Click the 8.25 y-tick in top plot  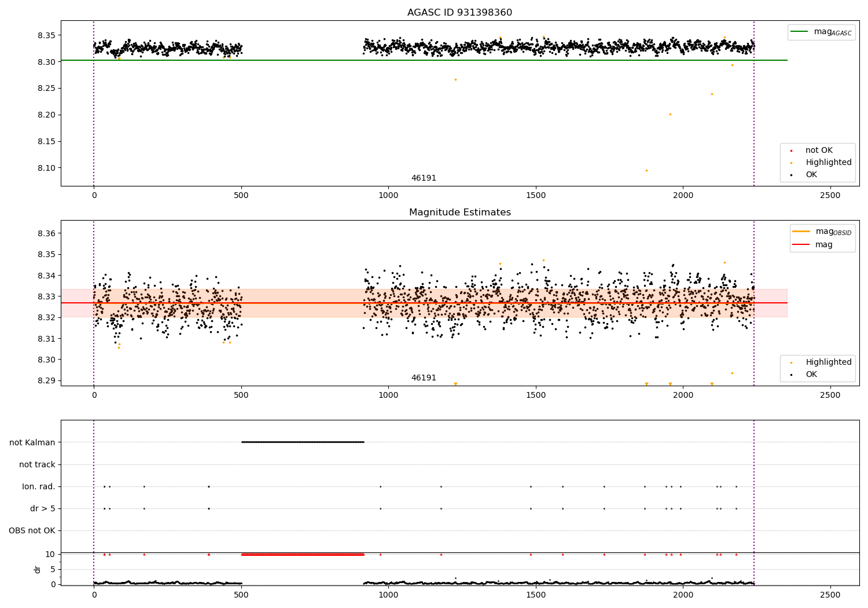click(47, 89)
